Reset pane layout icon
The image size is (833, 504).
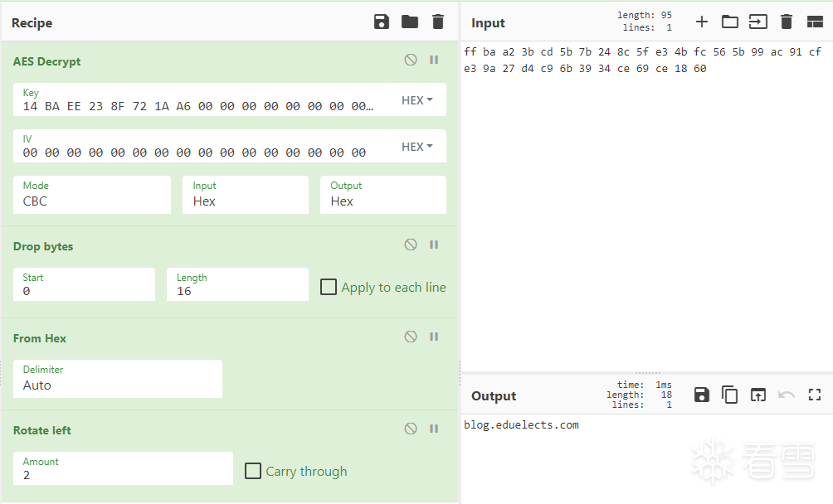(815, 22)
